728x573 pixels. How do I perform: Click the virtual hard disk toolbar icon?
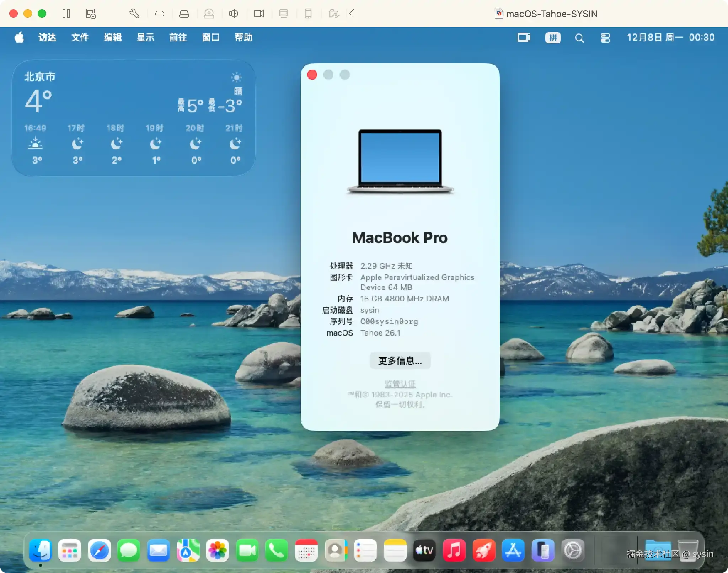[184, 14]
